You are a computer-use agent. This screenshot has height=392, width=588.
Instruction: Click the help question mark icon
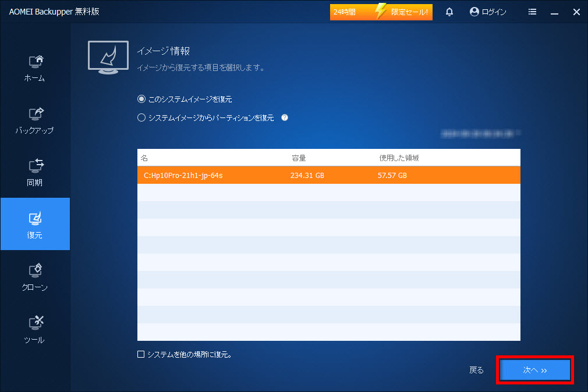(x=285, y=117)
